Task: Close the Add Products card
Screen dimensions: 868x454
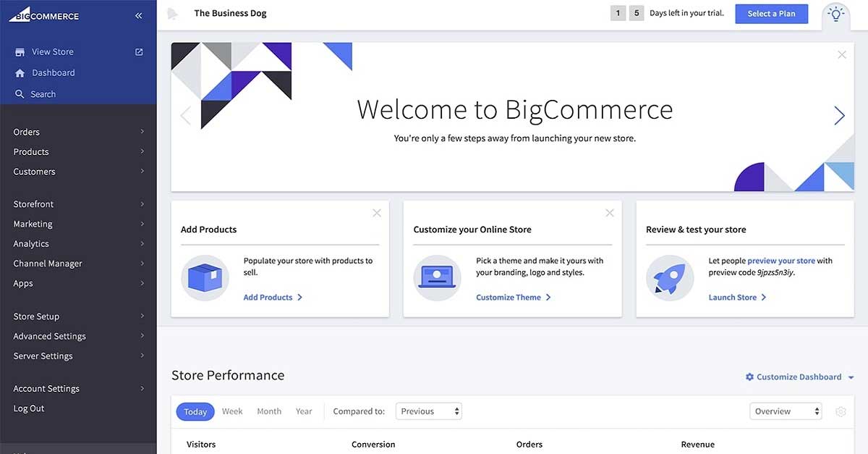Action: tap(377, 213)
